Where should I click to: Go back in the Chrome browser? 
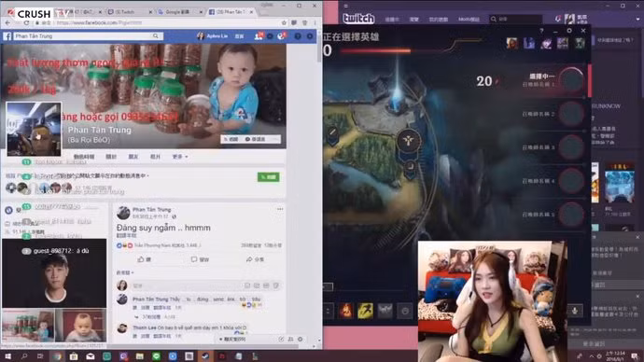pyautogui.click(x=7, y=23)
